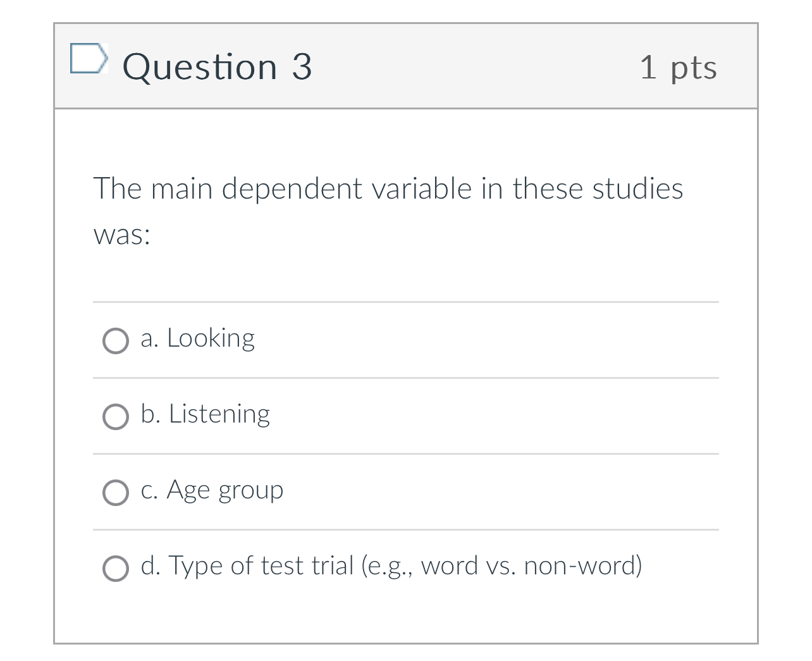812x661 pixels.
Task: Click the Question 3 header label
Action: click(218, 66)
